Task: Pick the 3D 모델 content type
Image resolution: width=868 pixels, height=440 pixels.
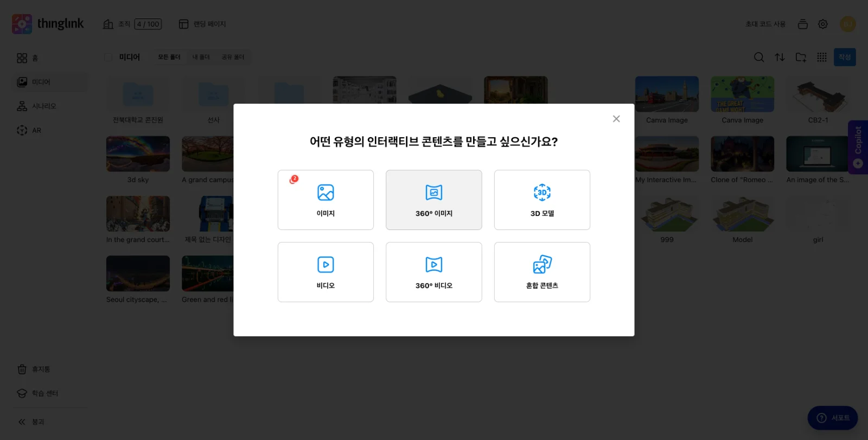Action: [542, 200]
